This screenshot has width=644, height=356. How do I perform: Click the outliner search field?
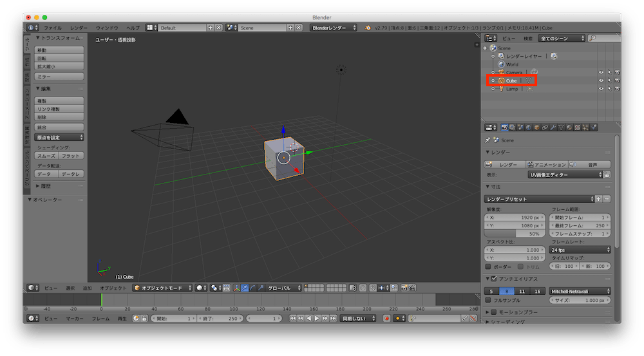[605, 38]
